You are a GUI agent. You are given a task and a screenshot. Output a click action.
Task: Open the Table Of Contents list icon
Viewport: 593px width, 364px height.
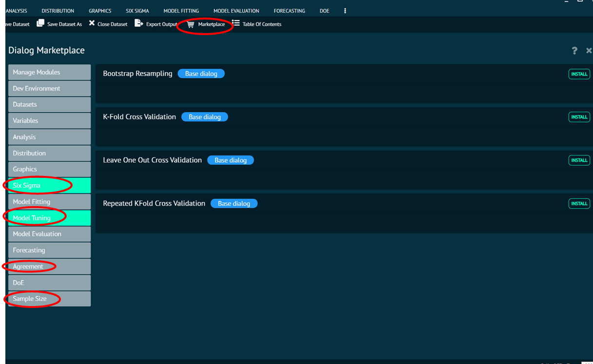(236, 23)
